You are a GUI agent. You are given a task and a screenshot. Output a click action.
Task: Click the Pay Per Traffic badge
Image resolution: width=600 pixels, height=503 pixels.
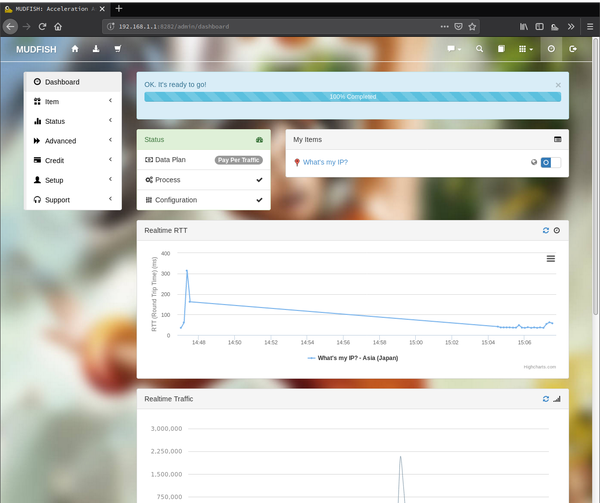pyautogui.click(x=238, y=160)
